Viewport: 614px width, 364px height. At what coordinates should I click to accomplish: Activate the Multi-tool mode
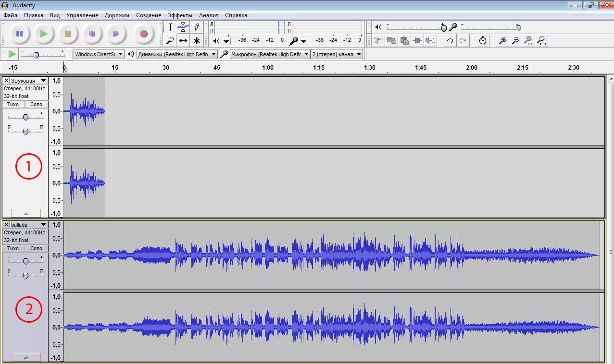click(196, 41)
